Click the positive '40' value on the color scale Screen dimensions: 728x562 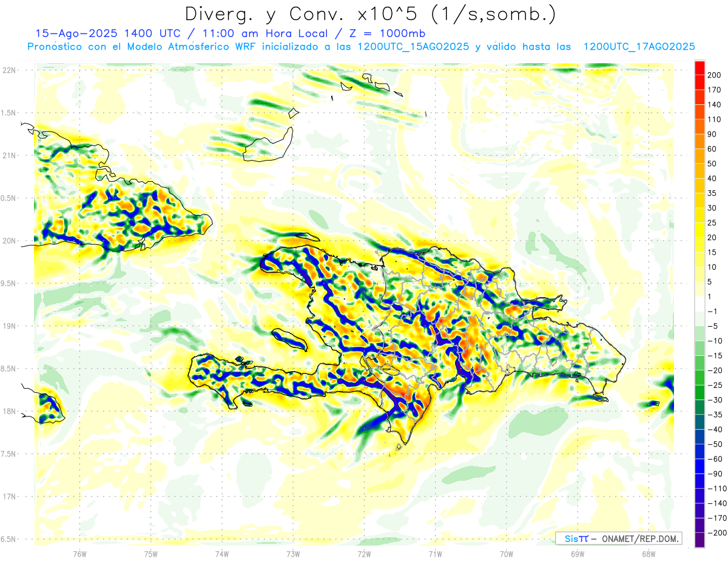click(x=713, y=179)
